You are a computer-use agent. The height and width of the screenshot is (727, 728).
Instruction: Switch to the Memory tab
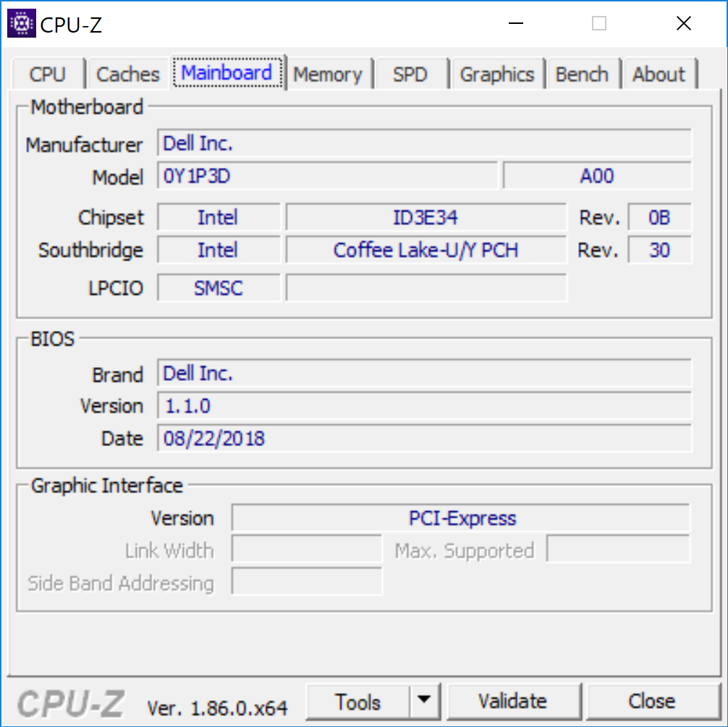tap(329, 74)
